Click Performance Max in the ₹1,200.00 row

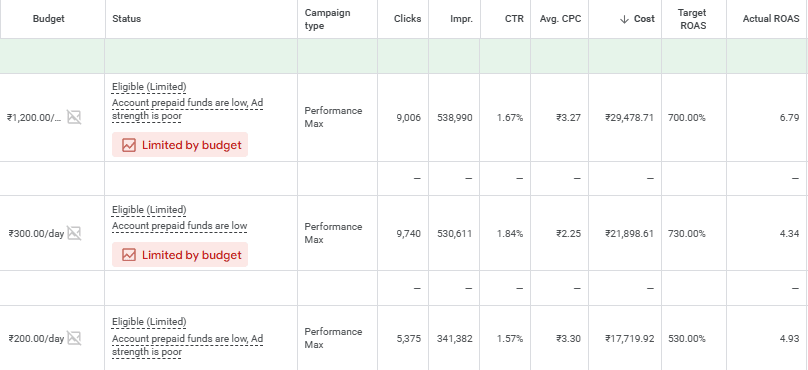tap(333, 117)
